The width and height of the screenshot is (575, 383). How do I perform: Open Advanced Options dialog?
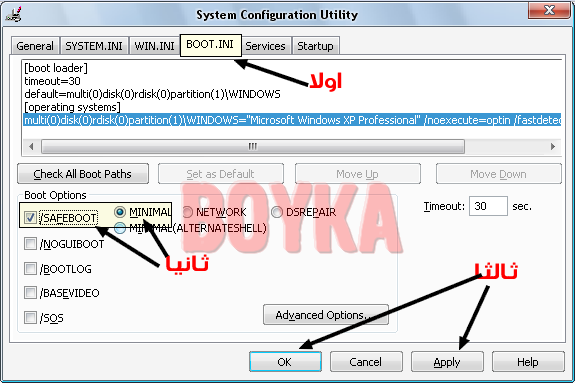tap(326, 315)
